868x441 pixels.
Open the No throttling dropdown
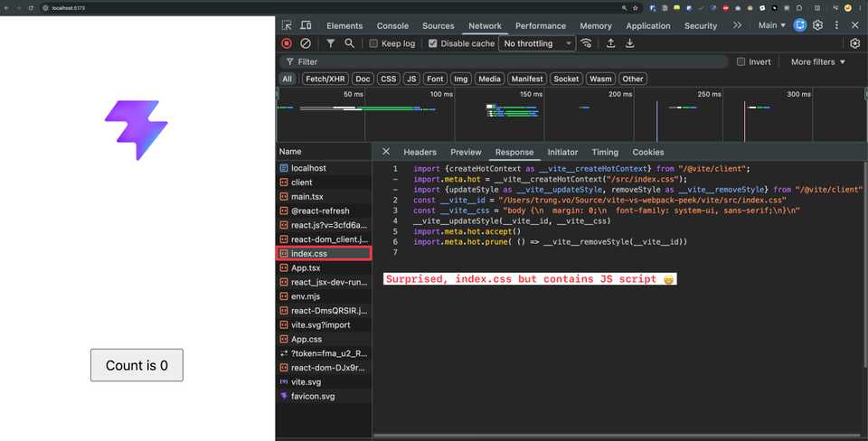click(x=537, y=43)
